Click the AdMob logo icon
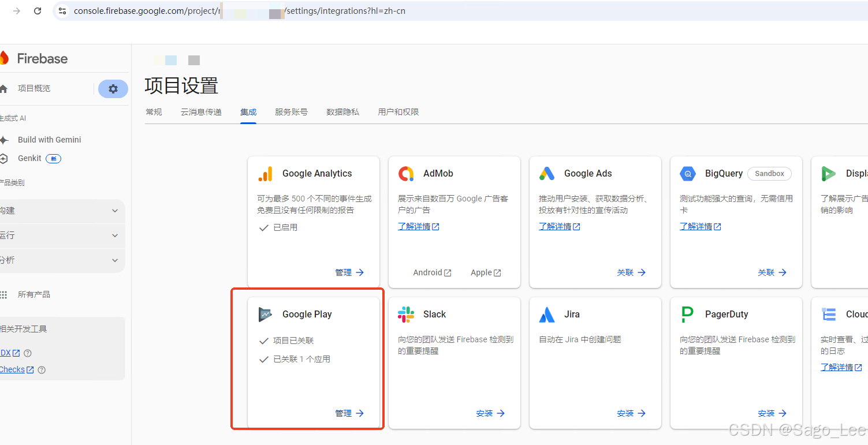868x445 pixels. tap(406, 174)
